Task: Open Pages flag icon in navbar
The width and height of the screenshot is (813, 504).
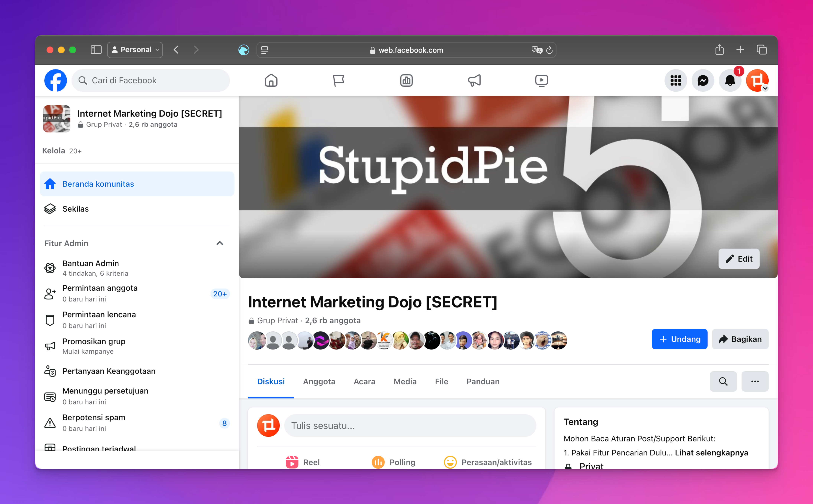Action: [x=338, y=80]
